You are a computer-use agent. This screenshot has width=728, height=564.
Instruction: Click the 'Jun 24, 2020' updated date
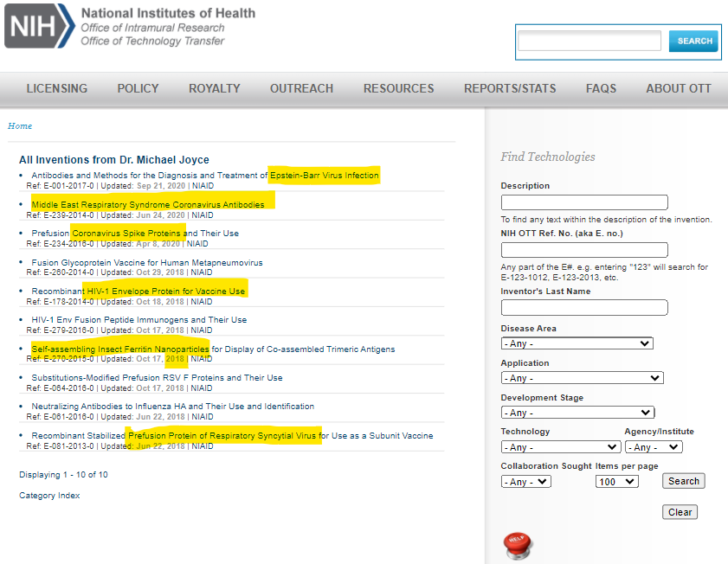point(161,215)
